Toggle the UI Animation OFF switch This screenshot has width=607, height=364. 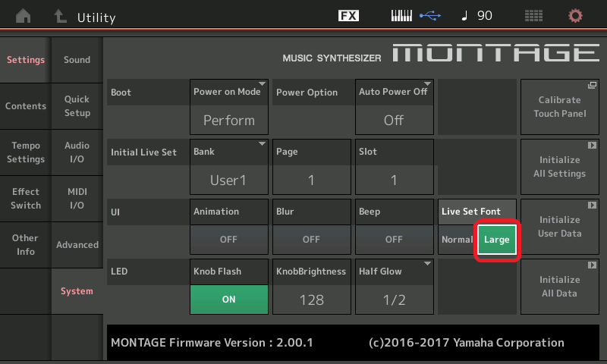click(228, 240)
